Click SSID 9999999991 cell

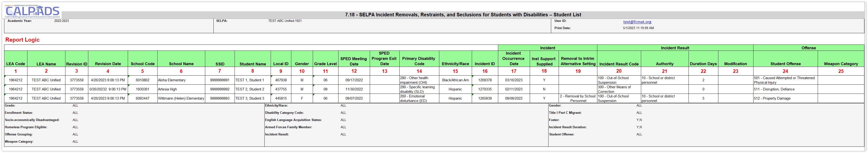coord(220,80)
